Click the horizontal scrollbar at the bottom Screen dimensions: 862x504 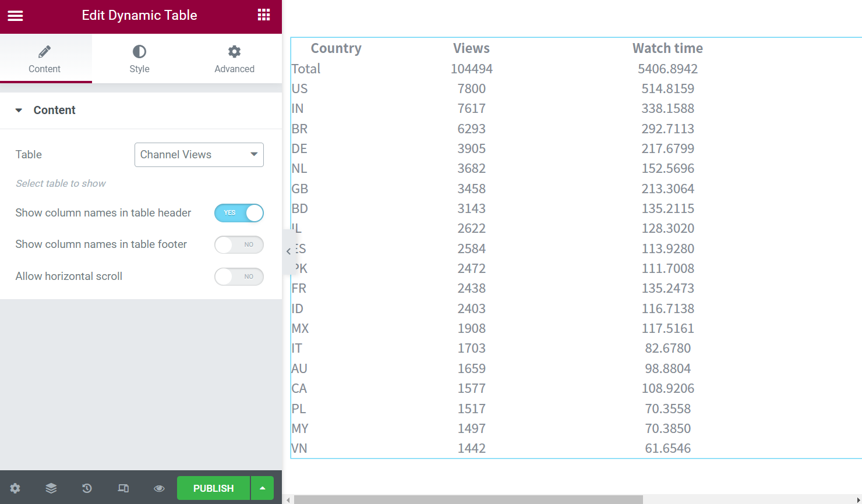[468, 499]
